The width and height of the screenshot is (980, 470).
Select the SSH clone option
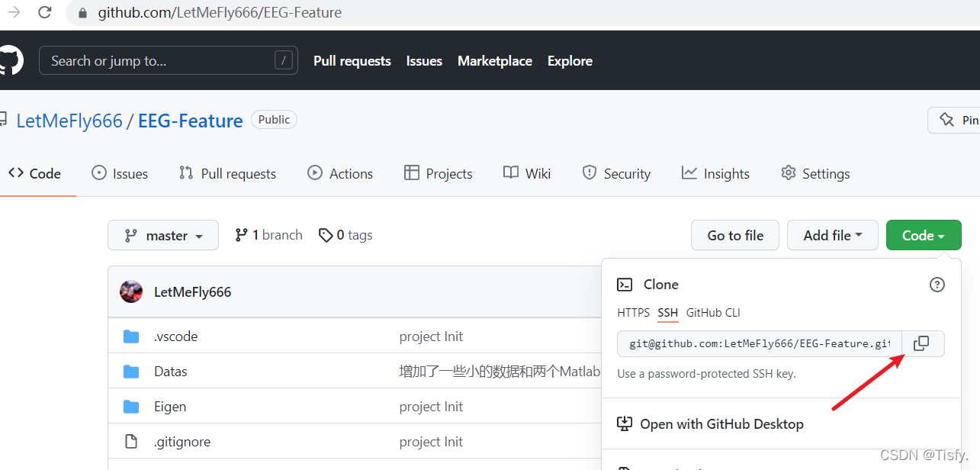tap(668, 313)
